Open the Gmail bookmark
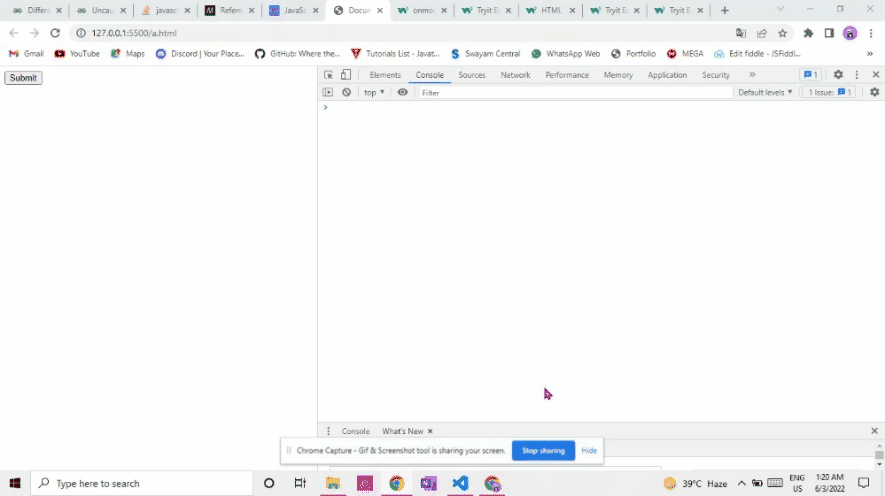Image resolution: width=885 pixels, height=496 pixels. tap(26, 54)
